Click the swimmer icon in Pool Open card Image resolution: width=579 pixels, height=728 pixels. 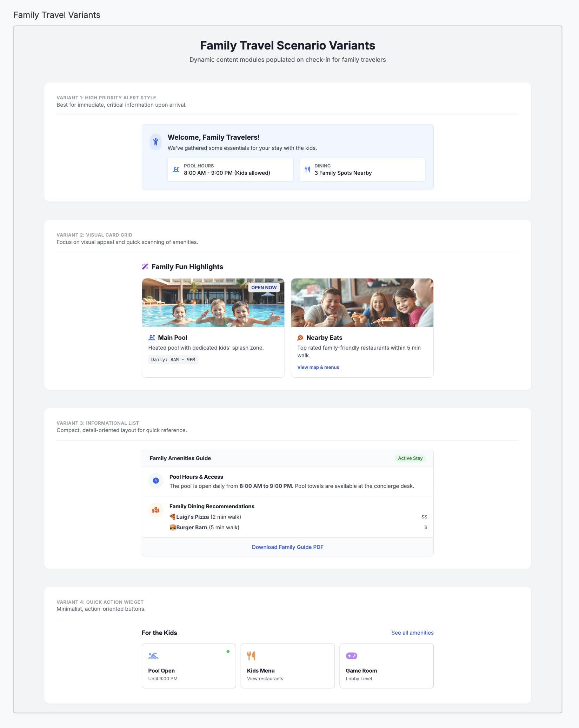click(x=153, y=656)
